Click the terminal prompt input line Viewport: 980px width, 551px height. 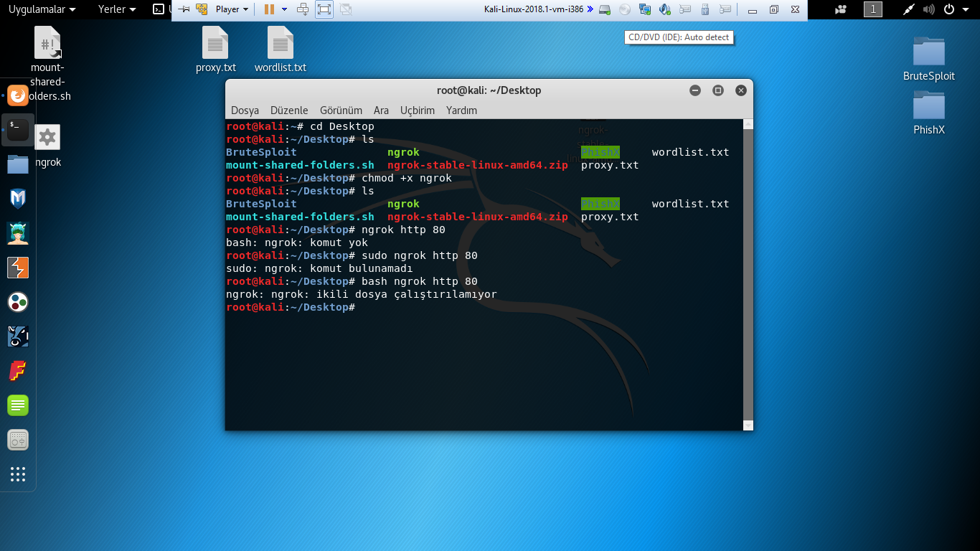484,307
